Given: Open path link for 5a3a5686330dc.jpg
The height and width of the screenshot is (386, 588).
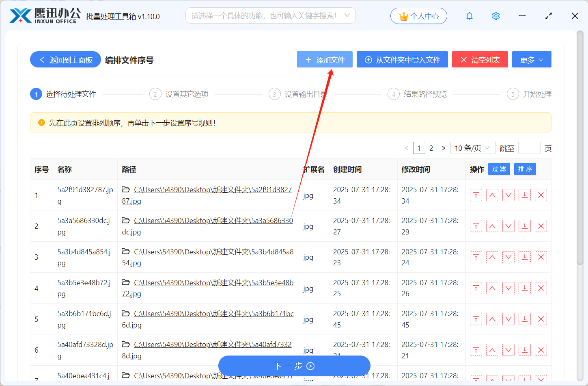Looking at the screenshot, I should tap(213, 221).
